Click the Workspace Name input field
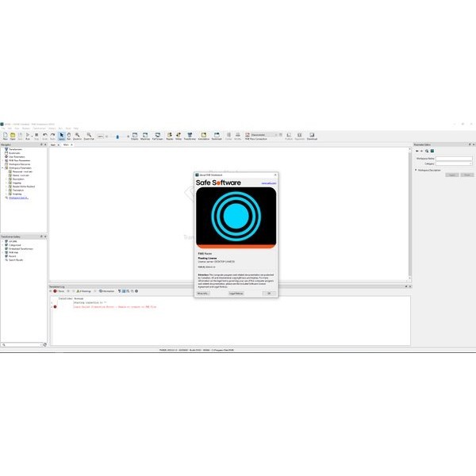 454,159
